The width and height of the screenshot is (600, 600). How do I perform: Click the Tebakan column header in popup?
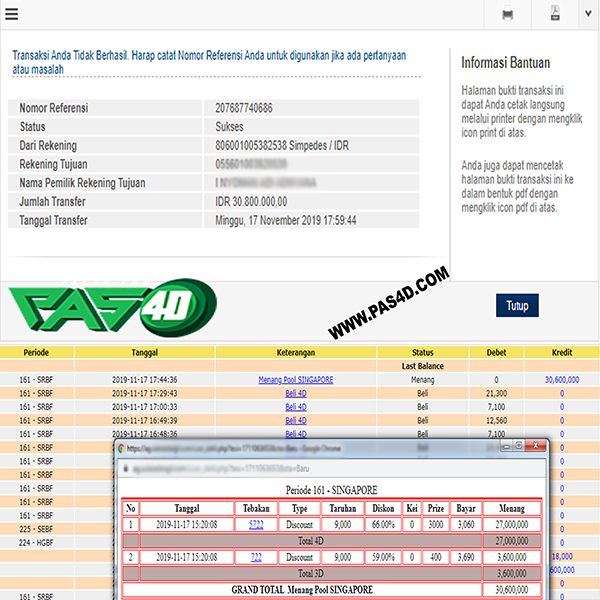tap(256, 508)
